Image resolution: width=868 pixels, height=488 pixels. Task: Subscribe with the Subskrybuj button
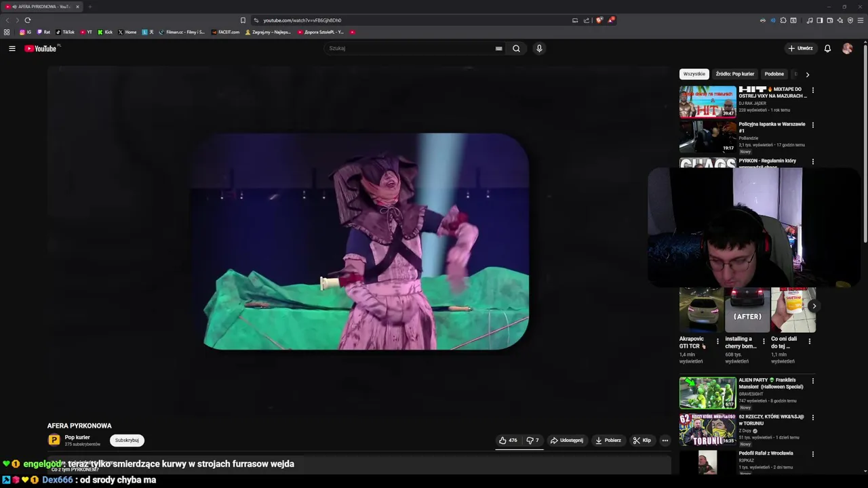127,440
